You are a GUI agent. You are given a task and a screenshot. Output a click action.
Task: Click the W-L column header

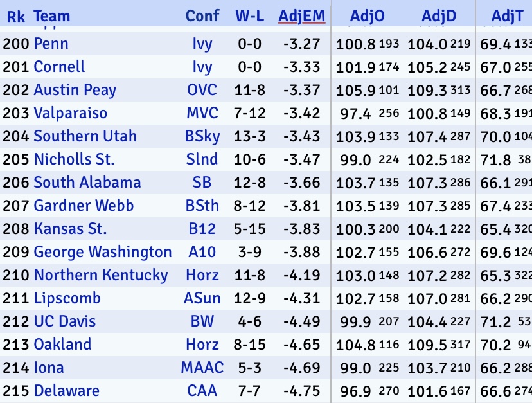[x=248, y=16]
